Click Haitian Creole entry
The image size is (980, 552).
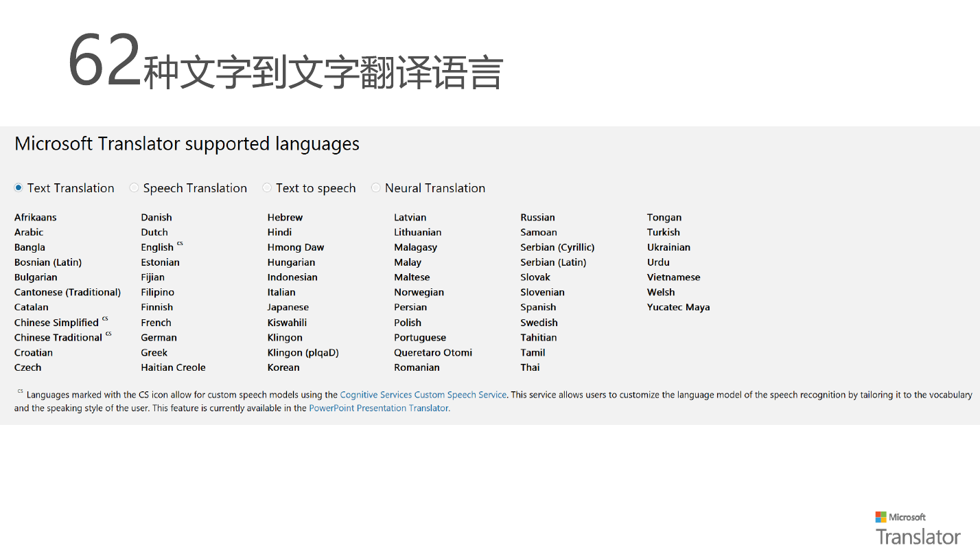[174, 368]
